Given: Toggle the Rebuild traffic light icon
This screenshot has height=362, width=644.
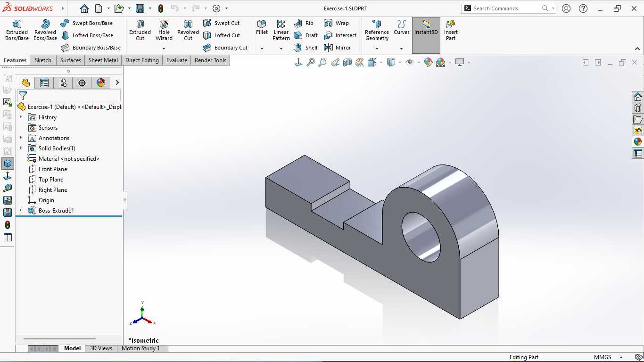Looking at the screenshot, I should point(161,8).
